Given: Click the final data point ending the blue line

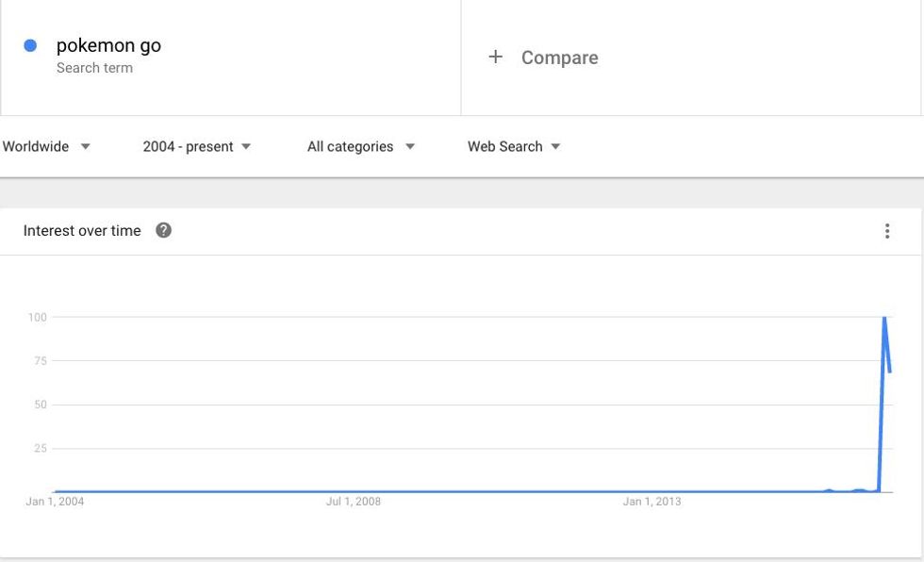Looking at the screenshot, I should pyautogui.click(x=890, y=372).
